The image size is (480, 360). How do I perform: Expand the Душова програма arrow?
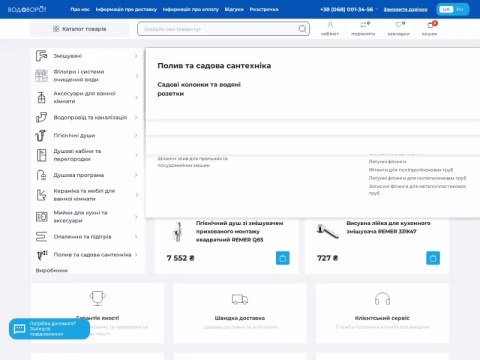pyautogui.click(x=136, y=175)
